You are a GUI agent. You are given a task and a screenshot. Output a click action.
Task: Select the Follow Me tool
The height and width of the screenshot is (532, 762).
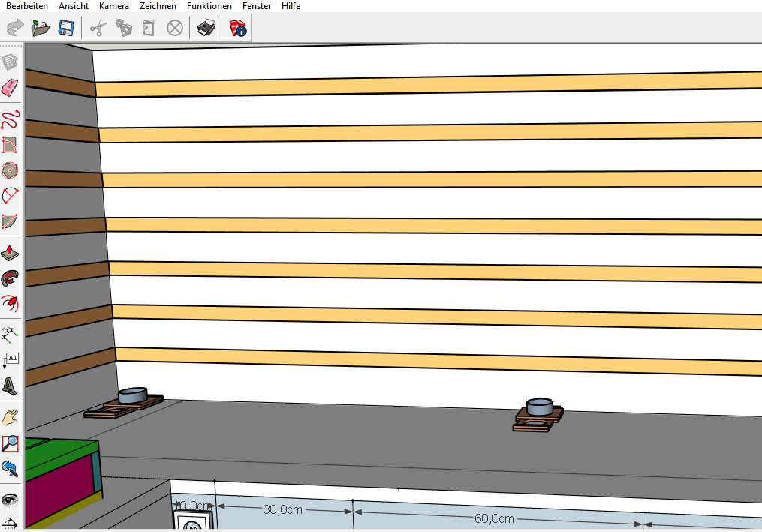[x=11, y=278]
